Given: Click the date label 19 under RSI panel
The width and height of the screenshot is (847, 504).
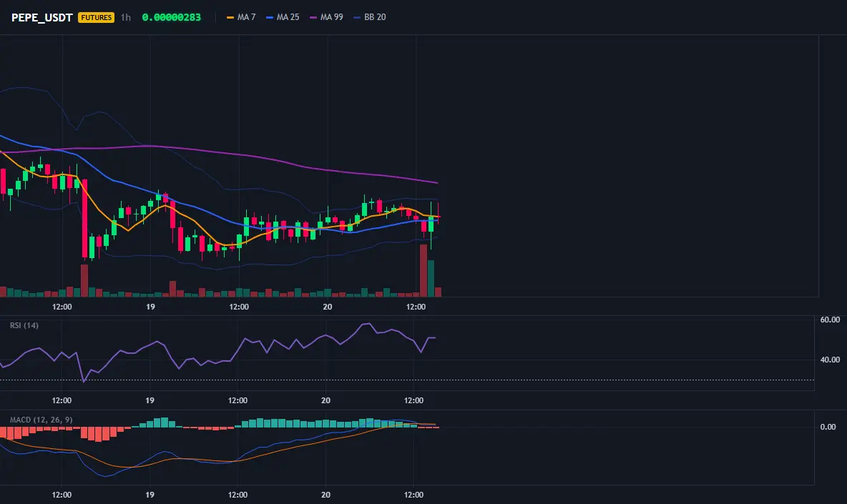Looking at the screenshot, I should (x=150, y=400).
